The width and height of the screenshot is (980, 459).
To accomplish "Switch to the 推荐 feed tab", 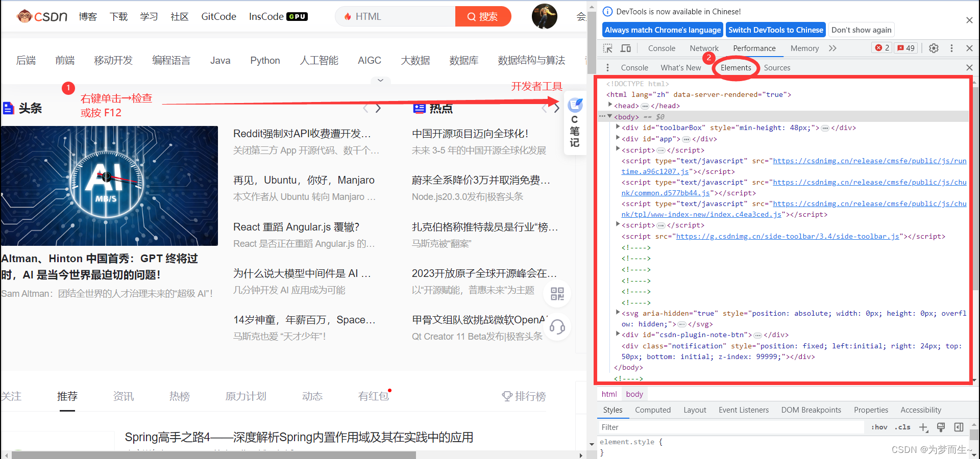I will click(x=67, y=396).
